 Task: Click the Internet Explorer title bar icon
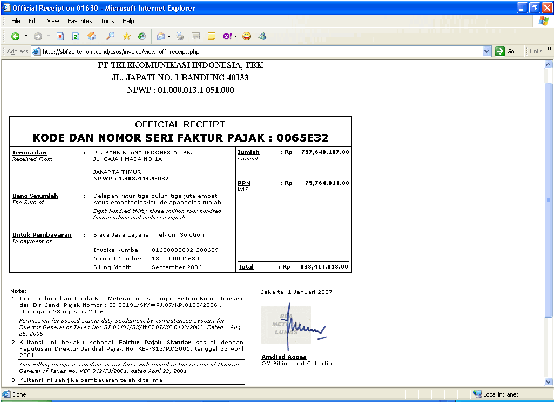click(x=6, y=7)
